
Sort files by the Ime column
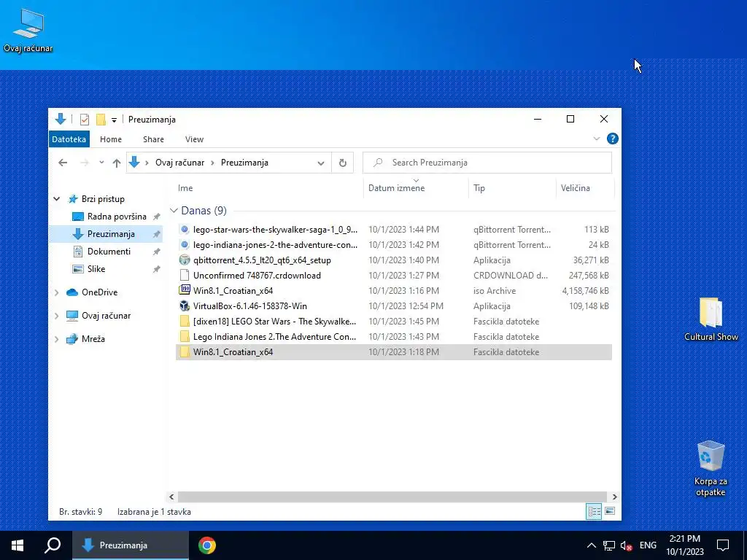coord(185,188)
